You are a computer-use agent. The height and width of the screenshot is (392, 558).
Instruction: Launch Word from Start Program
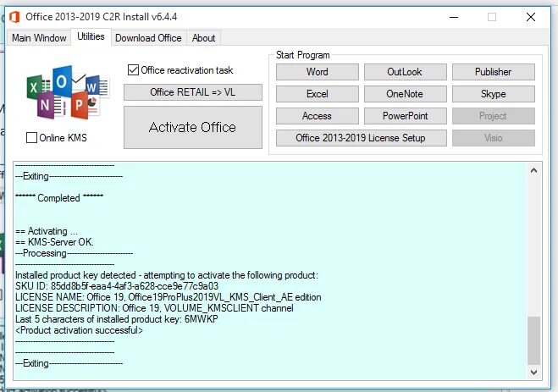point(317,72)
